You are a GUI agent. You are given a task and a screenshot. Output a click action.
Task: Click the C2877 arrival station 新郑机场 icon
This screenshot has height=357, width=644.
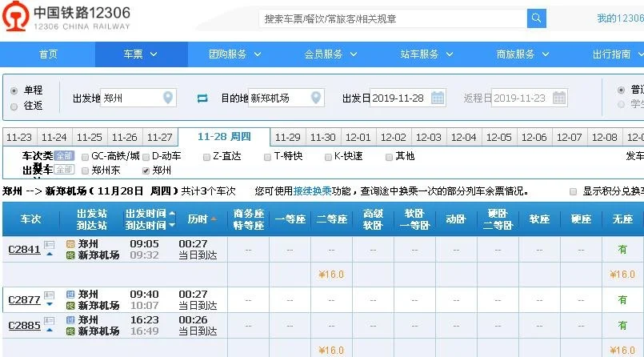(70, 306)
